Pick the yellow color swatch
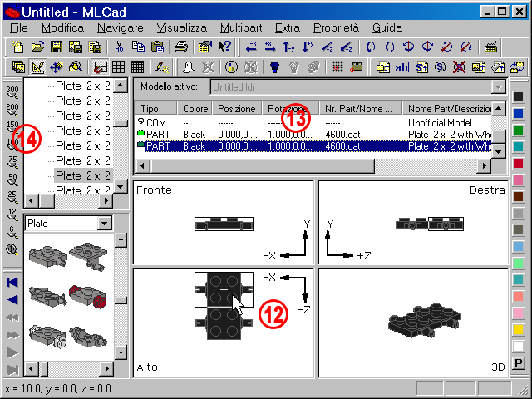 (518, 329)
